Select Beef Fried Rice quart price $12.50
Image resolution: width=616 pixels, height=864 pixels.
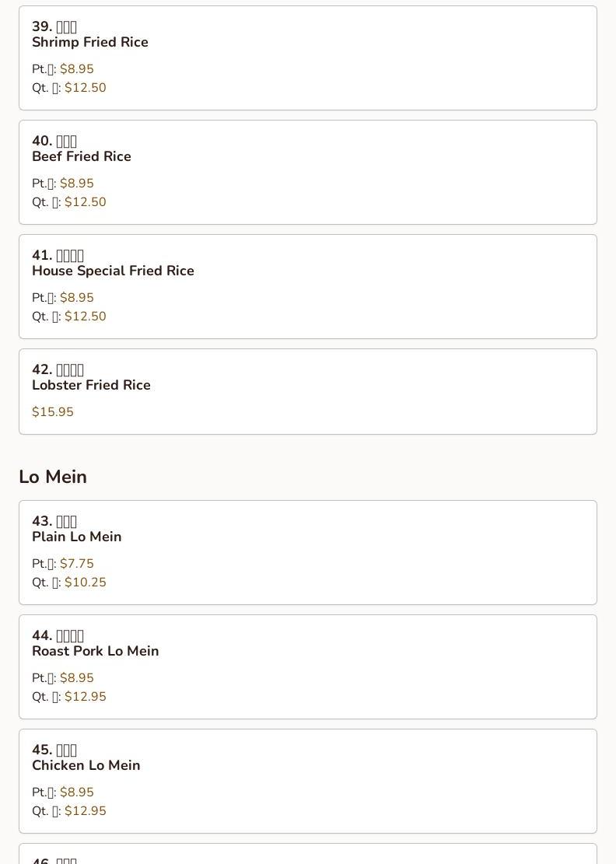(86, 202)
